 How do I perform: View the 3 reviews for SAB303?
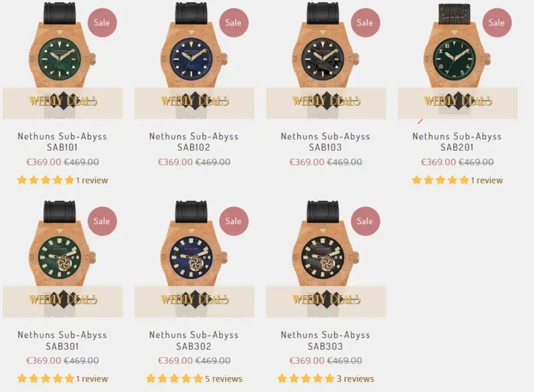tap(355, 379)
